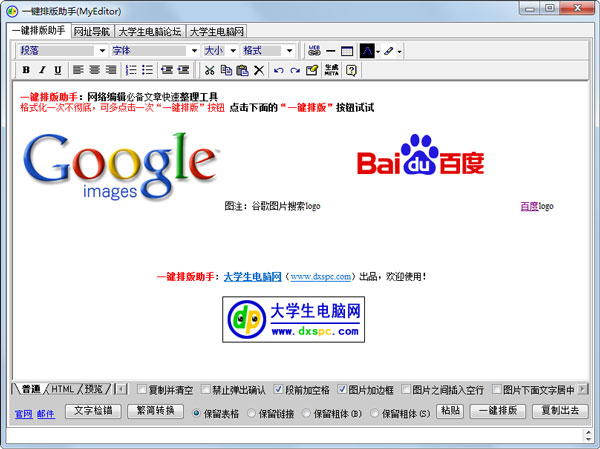Image resolution: width=600 pixels, height=449 pixels.
Task: Open the help question-mark icon
Action: 351,70
